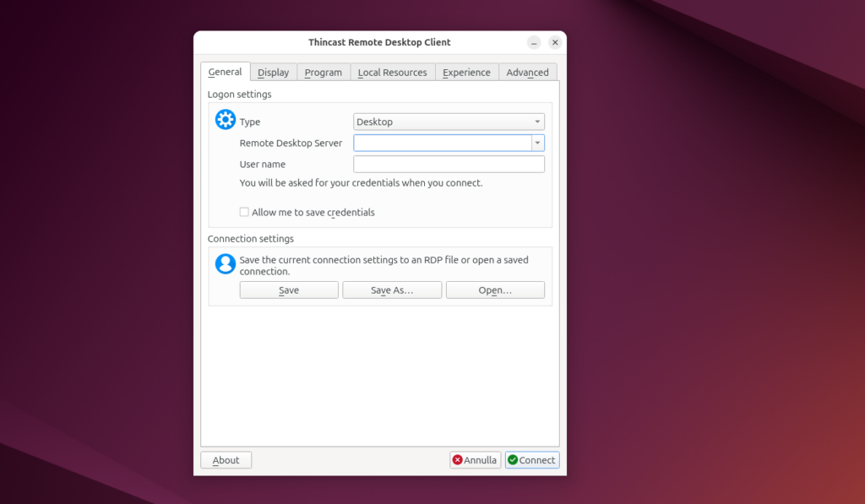865x504 pixels.
Task: Click the blue gear logon settings icon
Action: pos(225,120)
